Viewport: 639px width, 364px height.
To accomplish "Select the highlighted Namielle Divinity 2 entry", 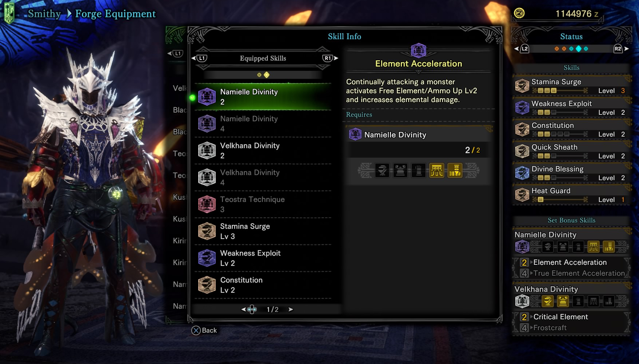I will (263, 97).
